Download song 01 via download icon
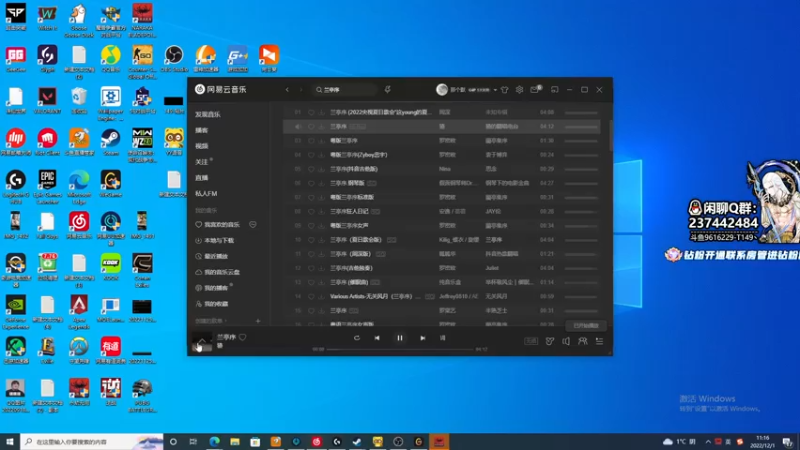 pos(322,112)
